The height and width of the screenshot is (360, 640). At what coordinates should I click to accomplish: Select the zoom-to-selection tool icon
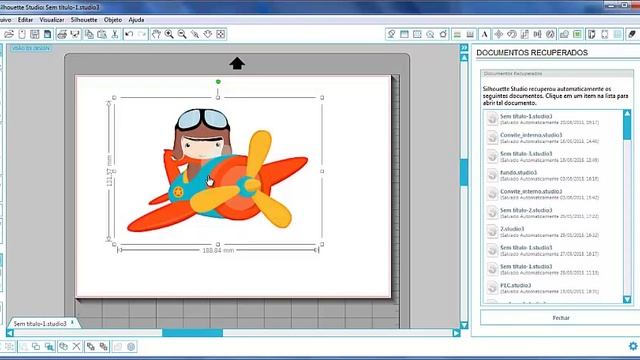pos(195,34)
